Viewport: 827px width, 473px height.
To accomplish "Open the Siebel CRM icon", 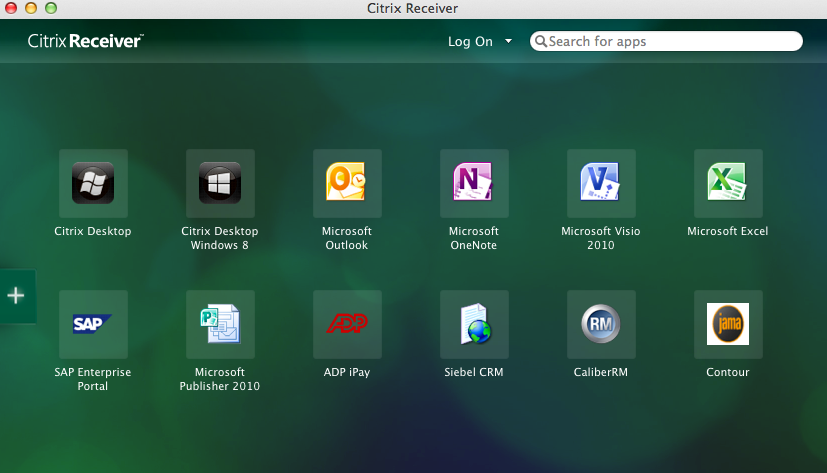I will coord(474,324).
